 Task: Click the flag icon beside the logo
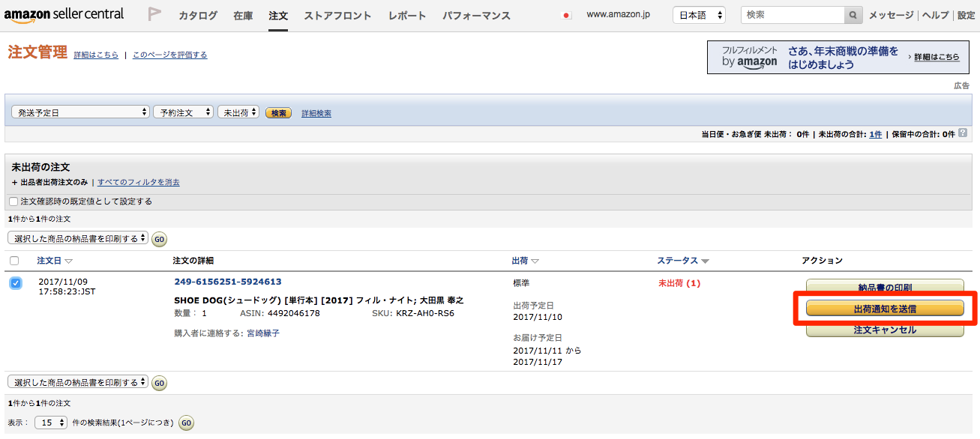[154, 14]
